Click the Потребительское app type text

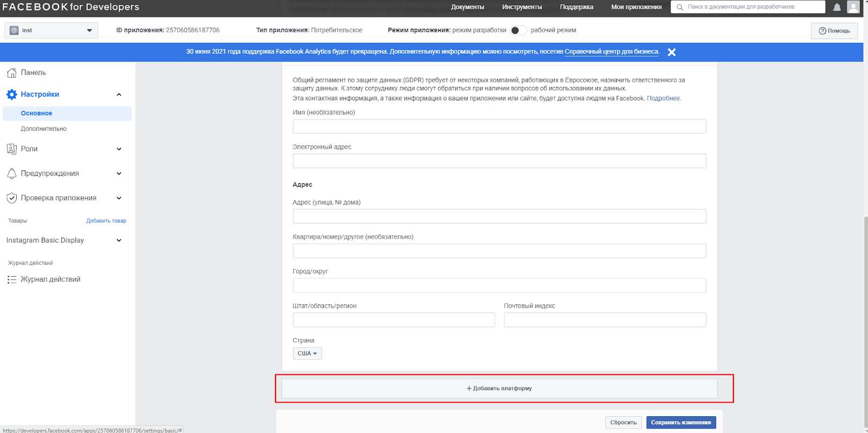[x=337, y=30]
